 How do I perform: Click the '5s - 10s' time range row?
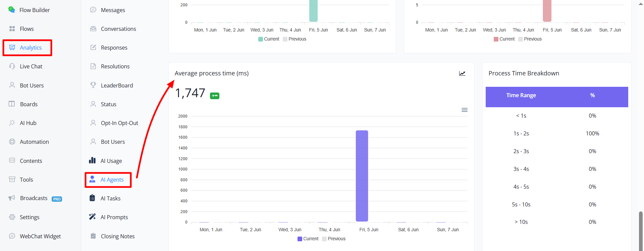557,204
